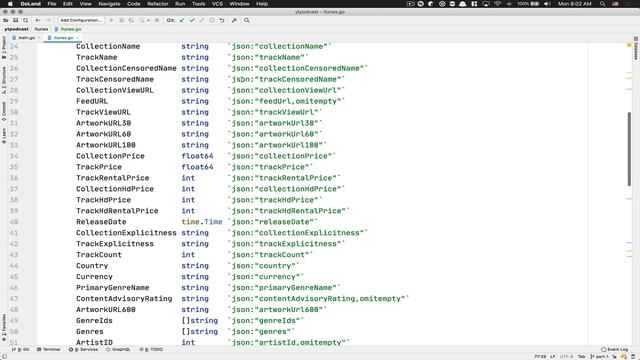Image resolution: width=640 pixels, height=360 pixels.
Task: Click ytpodcast breadcrumb in navigation bar
Action: 16,29
